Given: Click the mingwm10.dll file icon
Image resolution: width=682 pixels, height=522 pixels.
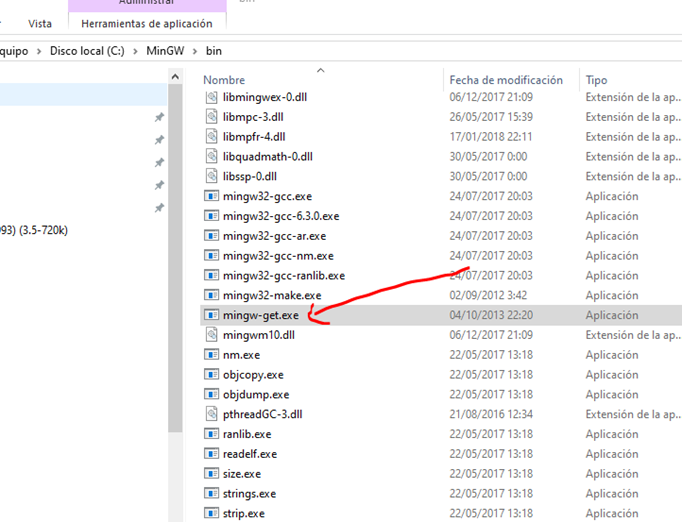Looking at the screenshot, I should click(x=211, y=335).
